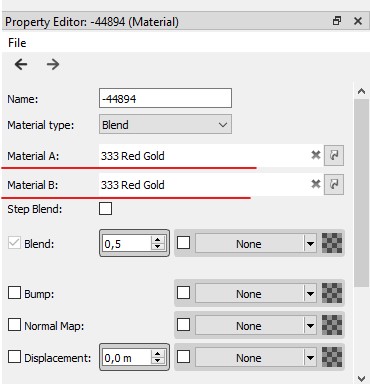This screenshot has height=384, width=370.
Task: Click Blend row None texture button
Action: (249, 244)
